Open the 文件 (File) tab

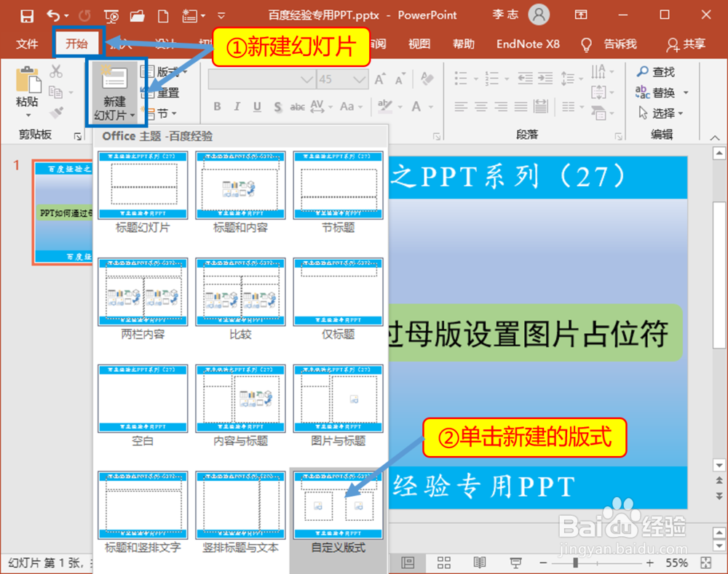(27, 44)
